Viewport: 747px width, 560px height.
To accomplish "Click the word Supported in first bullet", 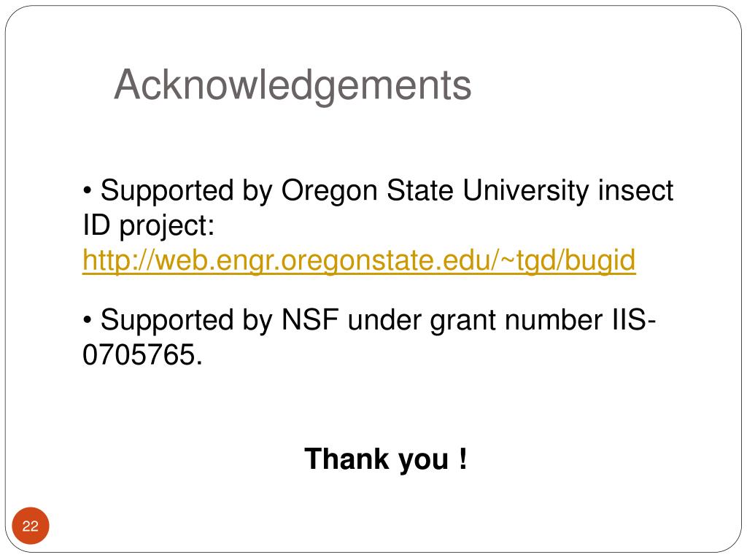I will (167, 192).
